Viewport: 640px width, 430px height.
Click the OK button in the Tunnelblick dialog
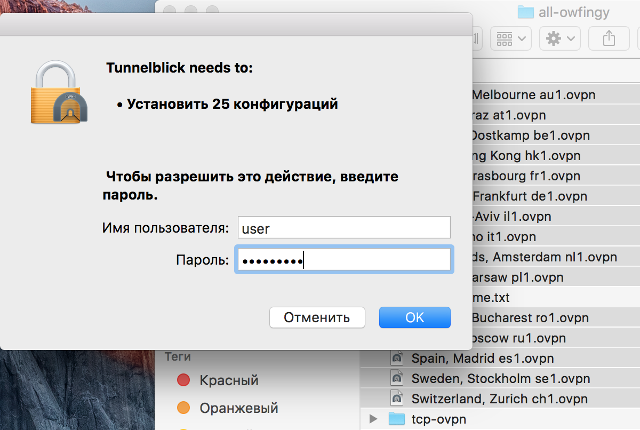[x=415, y=317]
